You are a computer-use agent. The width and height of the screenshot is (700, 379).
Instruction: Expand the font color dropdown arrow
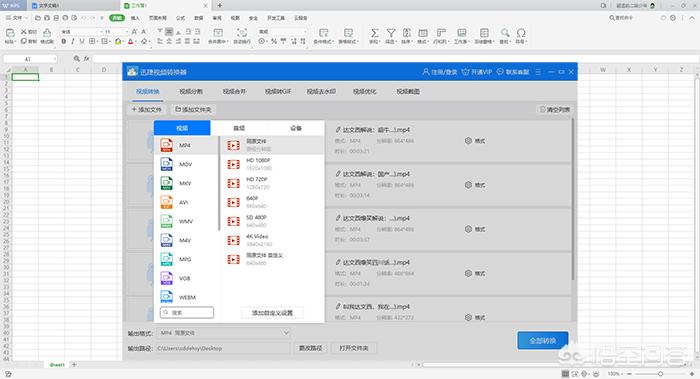(135, 42)
